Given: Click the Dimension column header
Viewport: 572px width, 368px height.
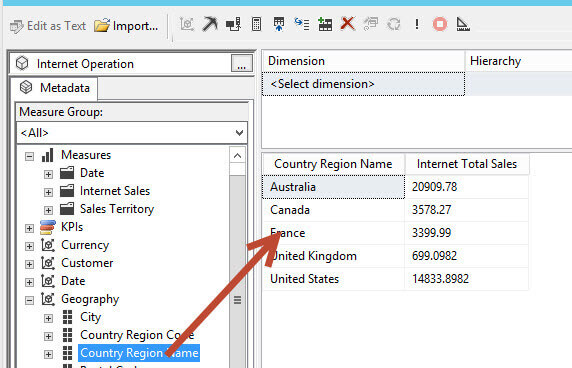Looking at the screenshot, I should (363, 61).
